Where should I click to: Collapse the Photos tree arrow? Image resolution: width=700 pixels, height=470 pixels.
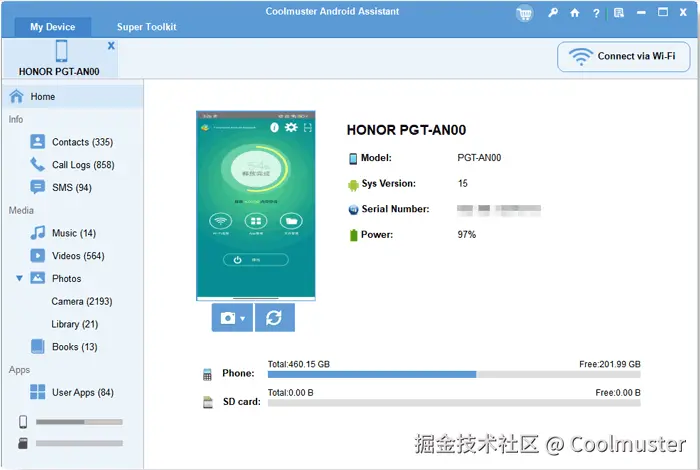pos(19,278)
